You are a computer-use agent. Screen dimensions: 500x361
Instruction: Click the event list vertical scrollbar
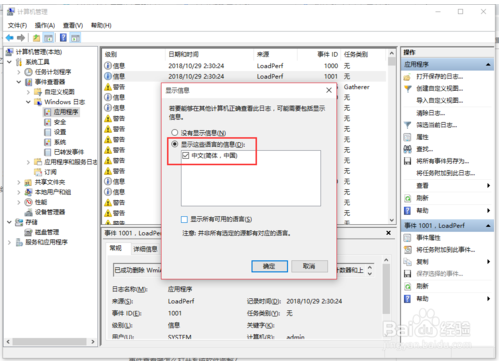(x=392, y=137)
